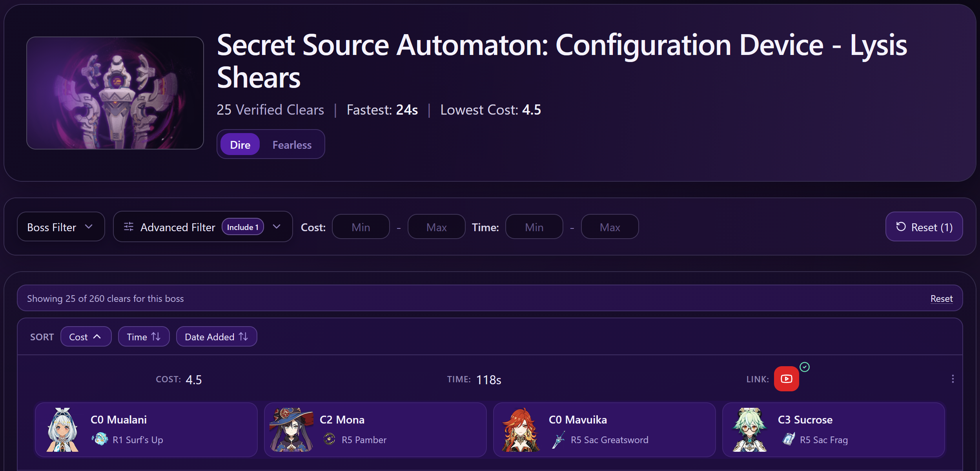Image resolution: width=980 pixels, height=471 pixels.
Task: Click the Mualani character portrait
Action: 62,429
